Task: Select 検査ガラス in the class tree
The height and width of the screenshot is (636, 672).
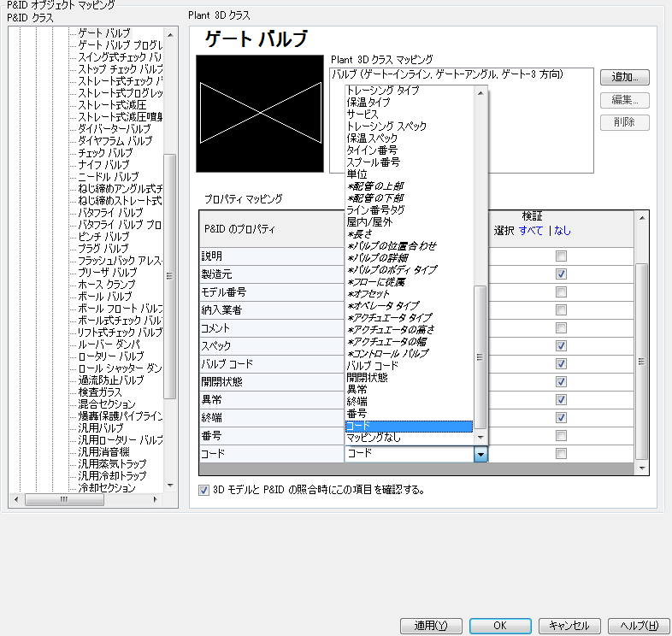Action: click(x=99, y=392)
